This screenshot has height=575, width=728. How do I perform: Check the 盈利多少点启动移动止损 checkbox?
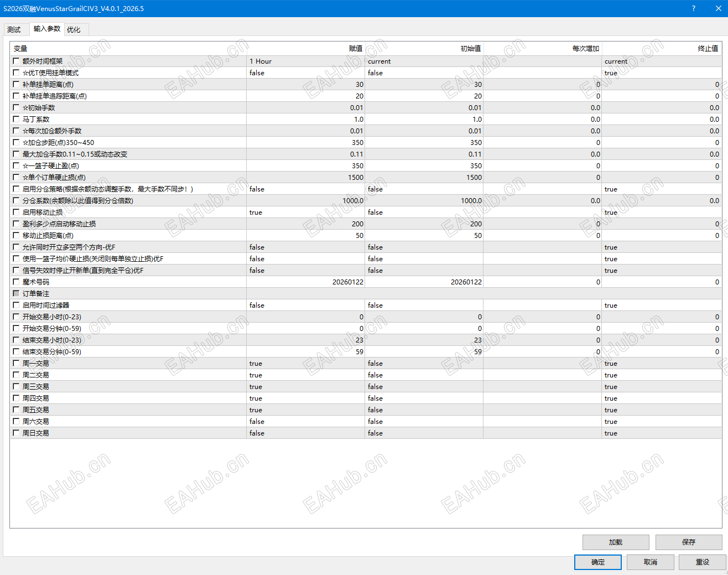tap(16, 224)
